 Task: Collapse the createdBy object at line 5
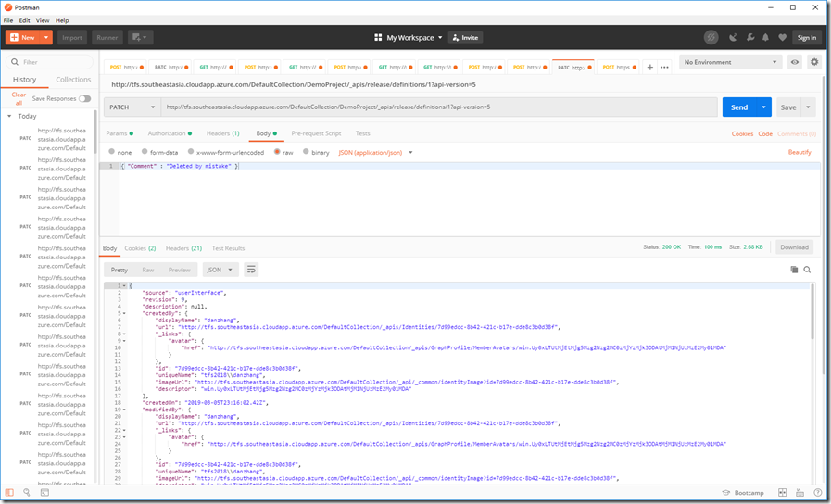tap(124, 313)
